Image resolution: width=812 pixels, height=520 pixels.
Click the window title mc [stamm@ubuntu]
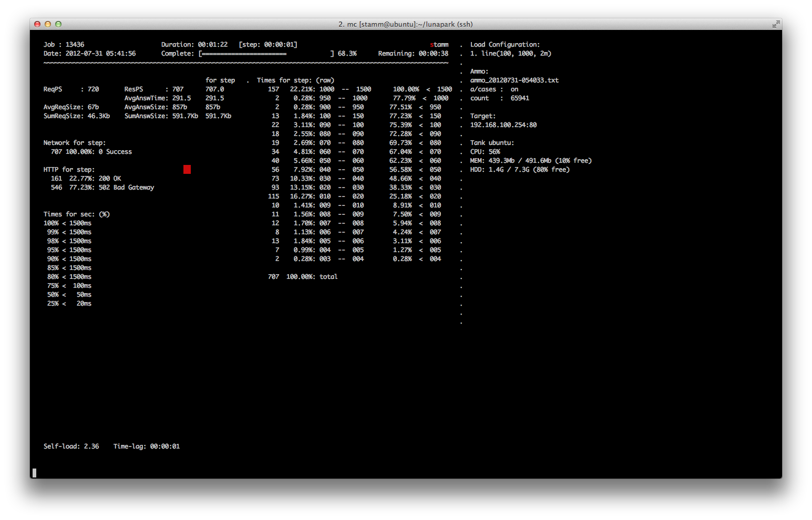click(x=405, y=24)
